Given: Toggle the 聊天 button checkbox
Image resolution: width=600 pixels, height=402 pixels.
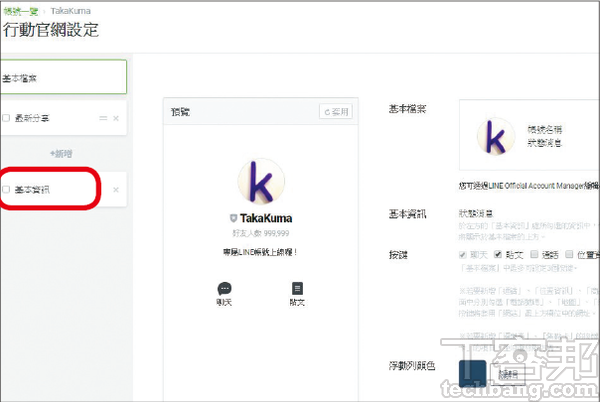Looking at the screenshot, I should pos(463,254).
